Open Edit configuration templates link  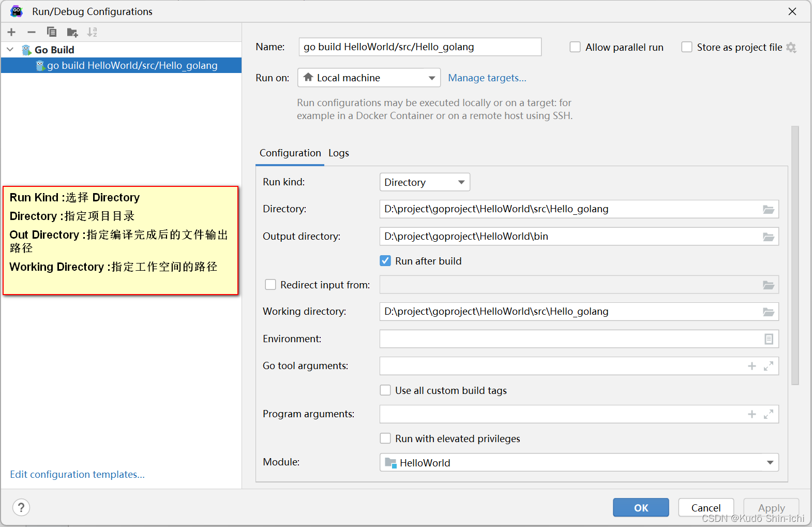click(77, 475)
